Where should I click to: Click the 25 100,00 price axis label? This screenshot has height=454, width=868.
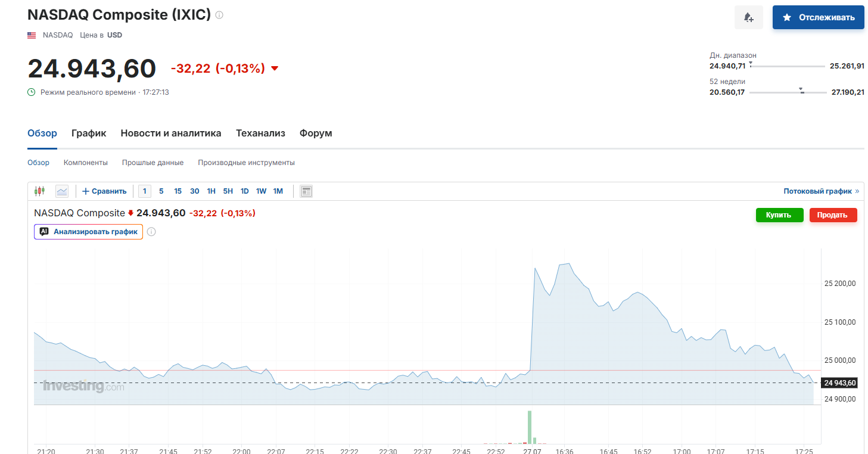[840, 322]
